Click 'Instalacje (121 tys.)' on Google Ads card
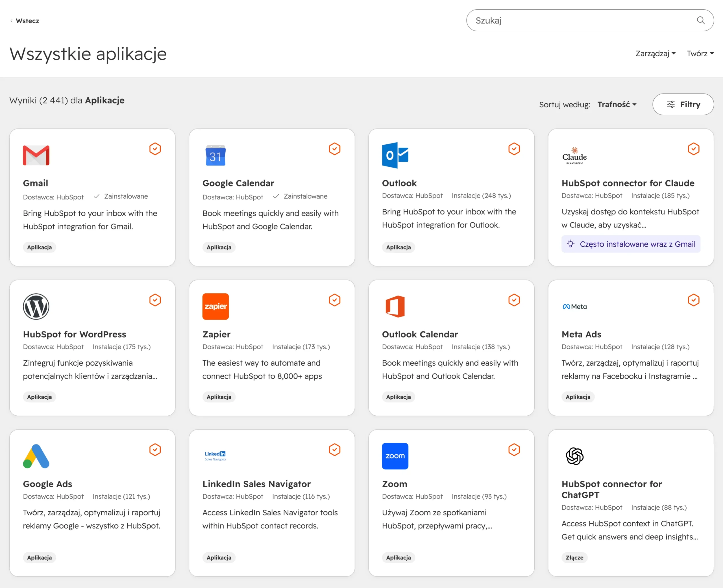This screenshot has width=723, height=588. pyautogui.click(x=121, y=496)
